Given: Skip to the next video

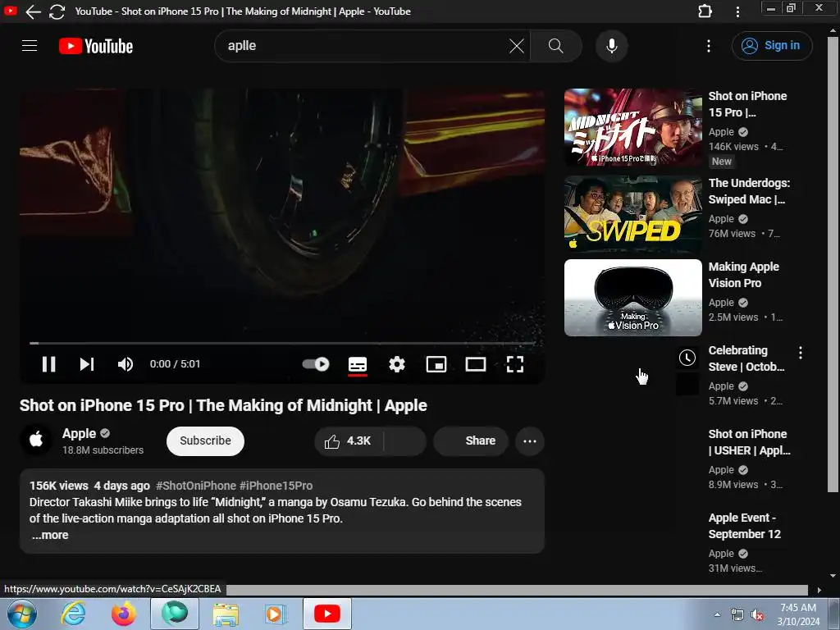Looking at the screenshot, I should pos(87,364).
